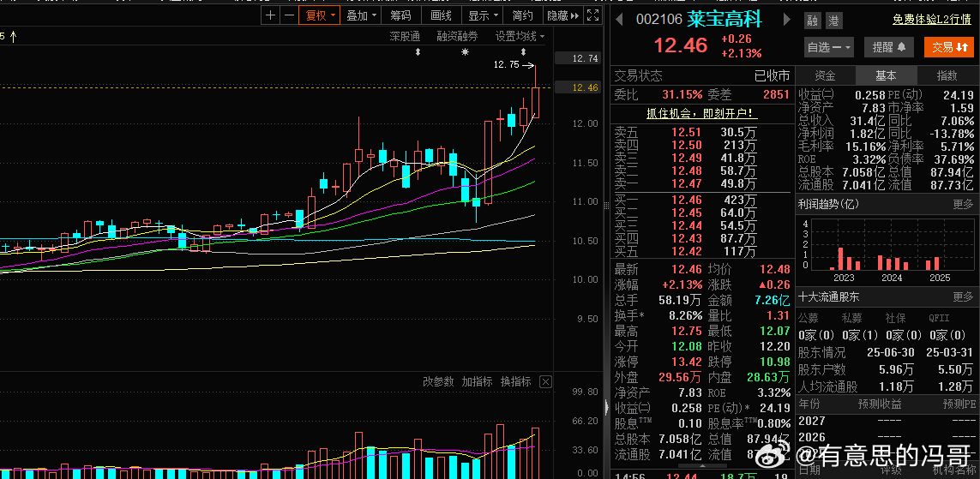The height and width of the screenshot is (479, 980).
Task: Click the event marker below 深股通
Action: [x=418, y=52]
